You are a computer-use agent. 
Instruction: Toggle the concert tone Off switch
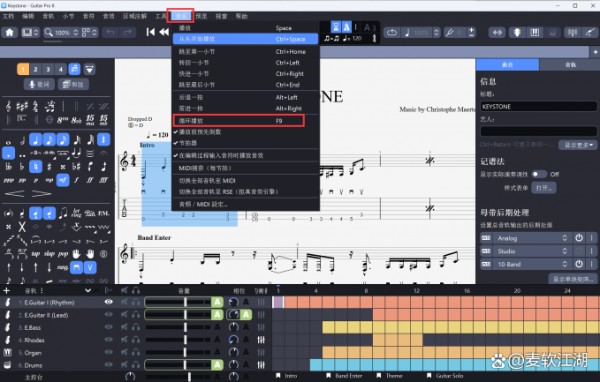[539, 174]
